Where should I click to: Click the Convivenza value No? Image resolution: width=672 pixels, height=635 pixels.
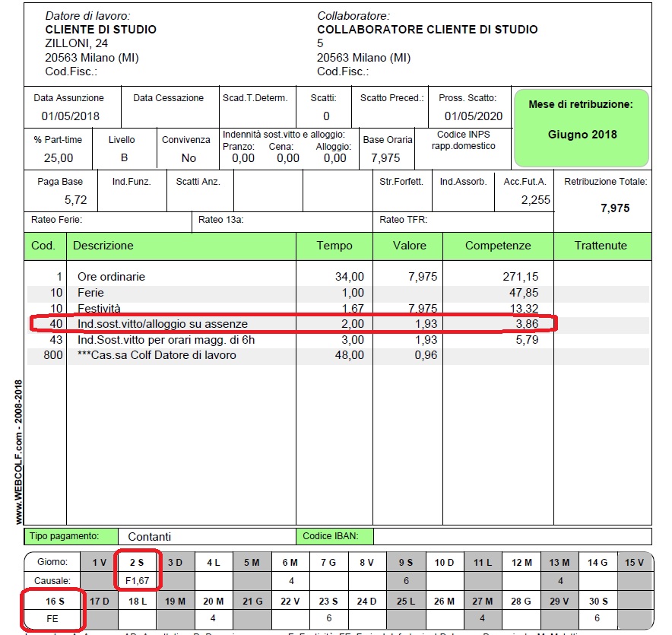click(189, 158)
